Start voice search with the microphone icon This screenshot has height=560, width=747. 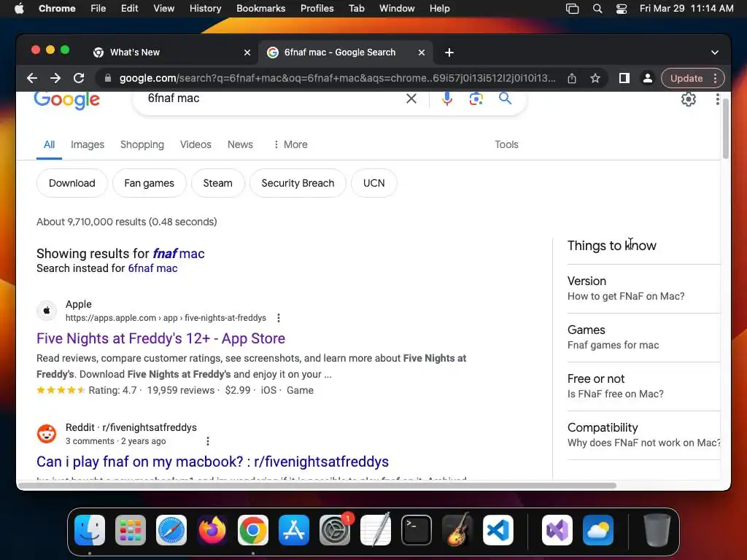[447, 98]
